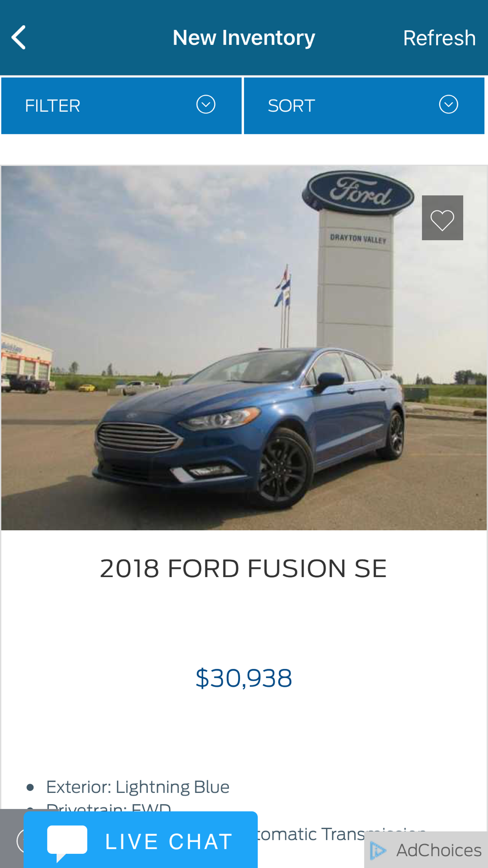Open the AdChoices link

426,850
